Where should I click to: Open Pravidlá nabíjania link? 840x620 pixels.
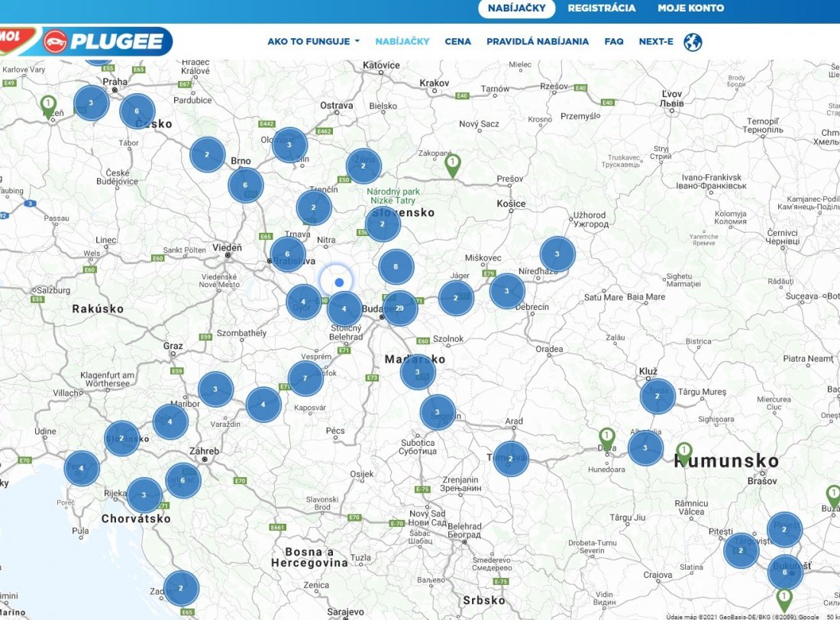pos(538,42)
